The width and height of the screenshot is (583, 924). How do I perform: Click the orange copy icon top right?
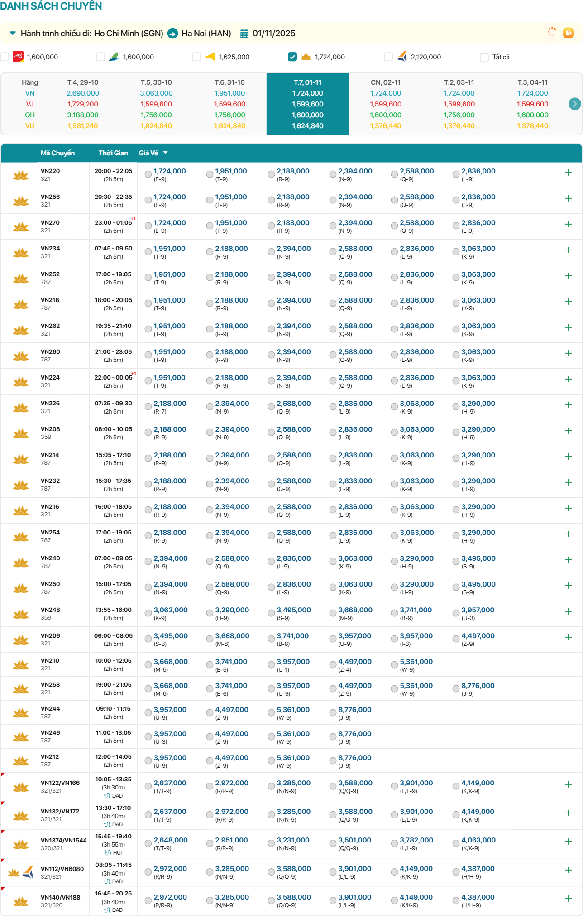568,33
